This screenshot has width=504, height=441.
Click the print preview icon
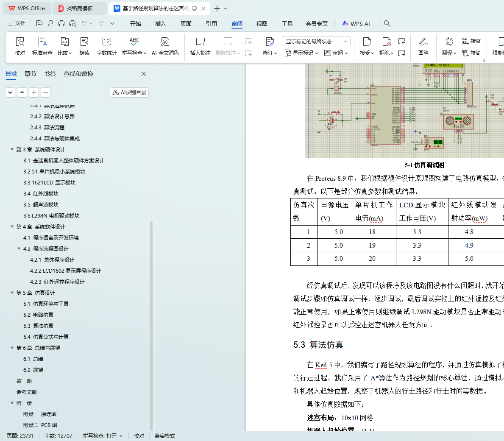coord(72,23)
